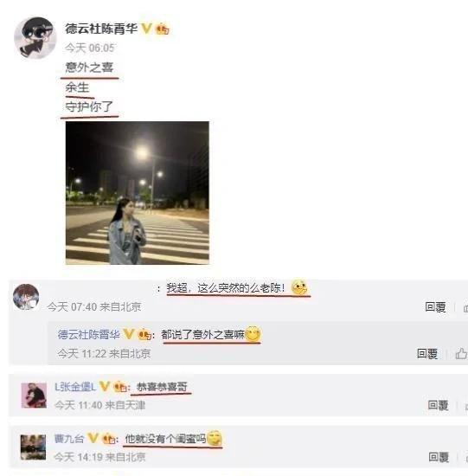This screenshot has height=476, width=468.
Task: Click the member badge icon next to post author's name
Action: (x=163, y=29)
